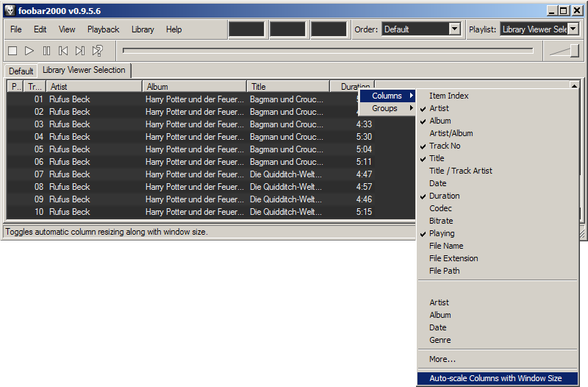
Task: Open the Playback menu
Action: coord(103,29)
